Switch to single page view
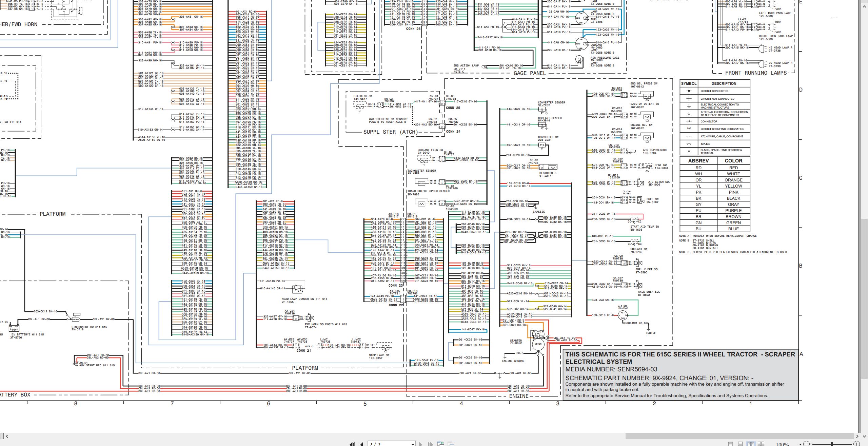Screen dimensions: 868x446 click(x=730, y=444)
